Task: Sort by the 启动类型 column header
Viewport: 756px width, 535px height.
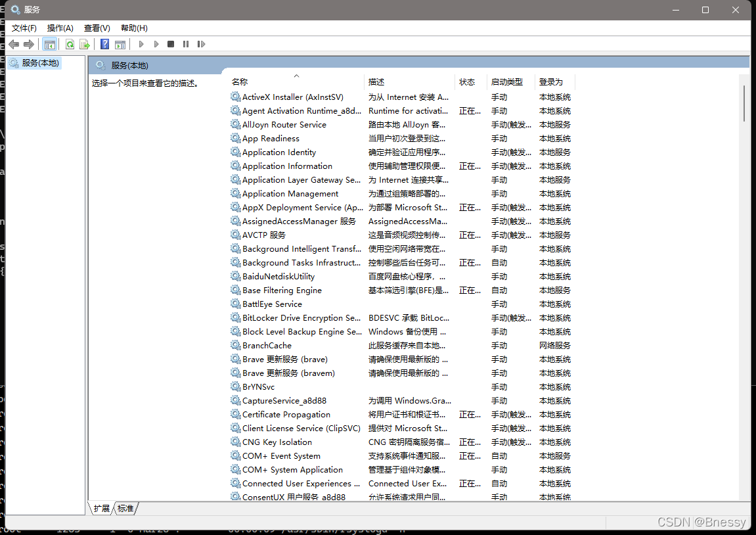Action: coord(507,82)
